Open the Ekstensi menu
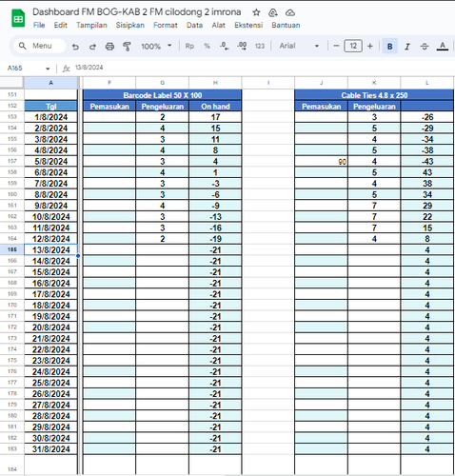The image size is (455, 476). (x=248, y=25)
